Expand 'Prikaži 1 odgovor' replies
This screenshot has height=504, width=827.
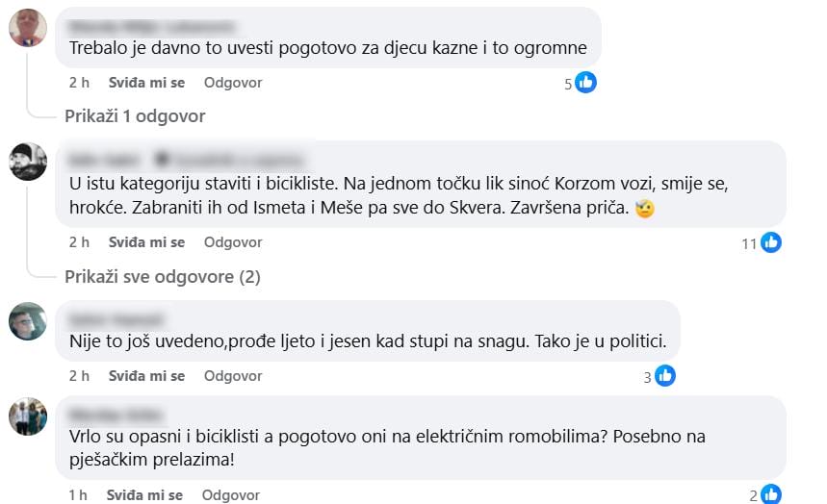[x=135, y=116]
